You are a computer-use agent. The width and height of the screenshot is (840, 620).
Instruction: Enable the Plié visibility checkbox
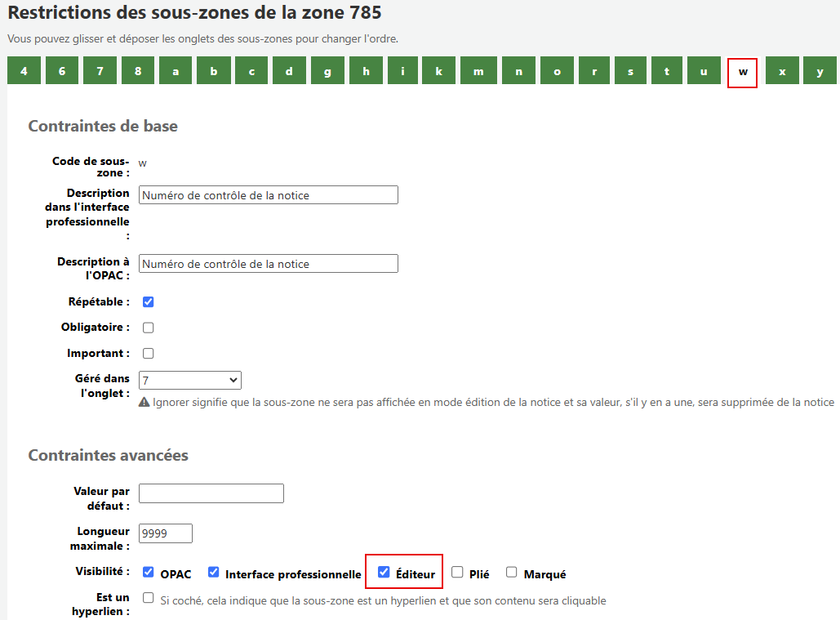[x=457, y=572]
